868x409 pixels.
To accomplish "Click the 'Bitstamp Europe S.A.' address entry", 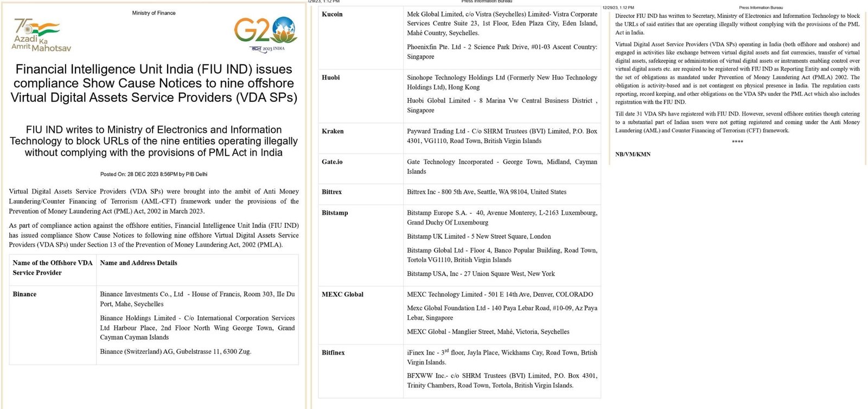I will pyautogui.click(x=502, y=218).
